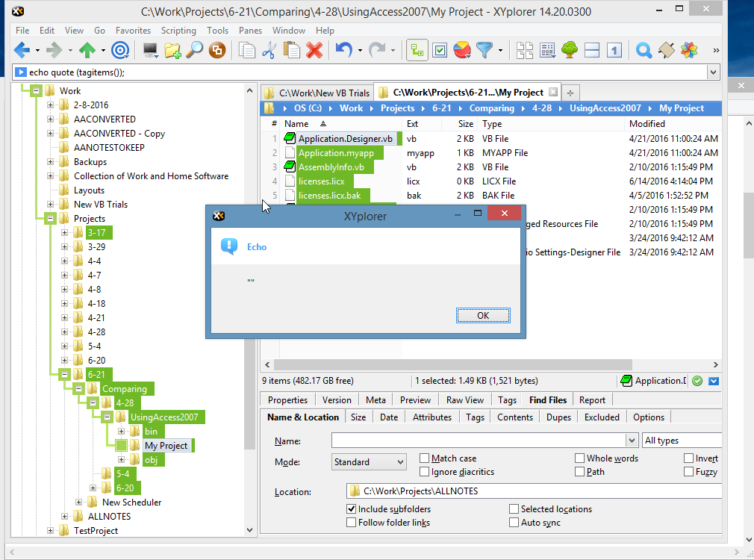Click the green tree icon in toolbar
The width and height of the screenshot is (754, 560).
point(570,51)
